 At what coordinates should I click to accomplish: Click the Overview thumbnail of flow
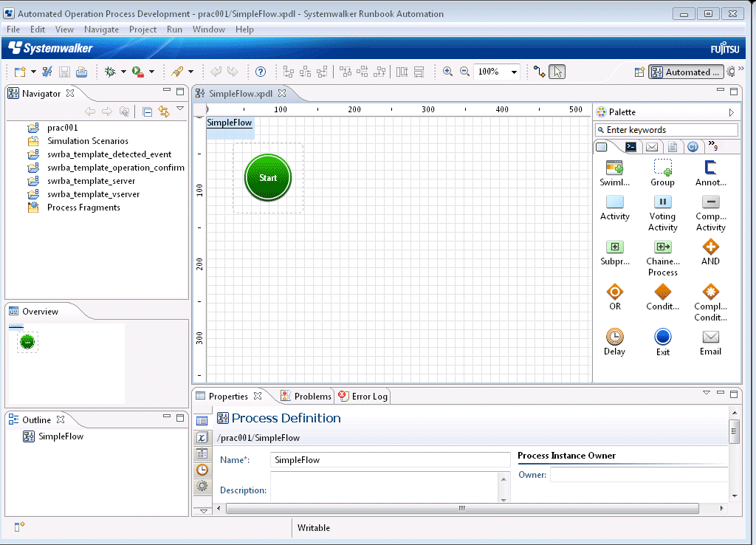point(27,342)
